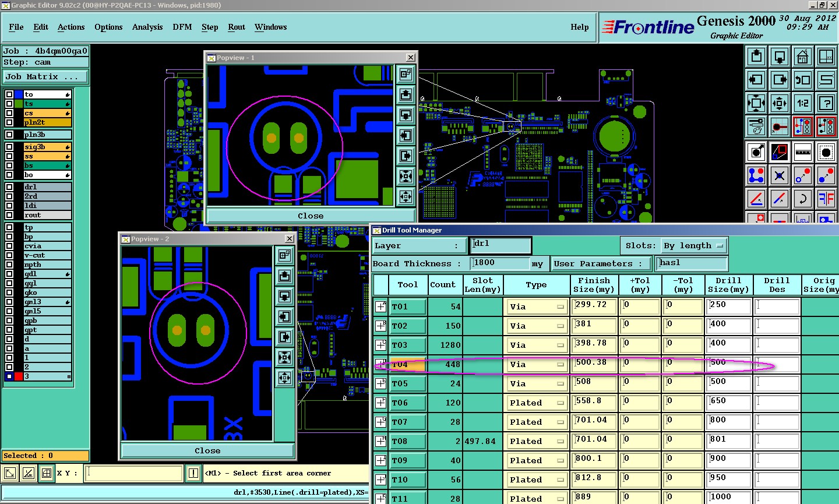839x504 pixels.
Task: Select the mirror F flip icon
Action: [x=826, y=199]
